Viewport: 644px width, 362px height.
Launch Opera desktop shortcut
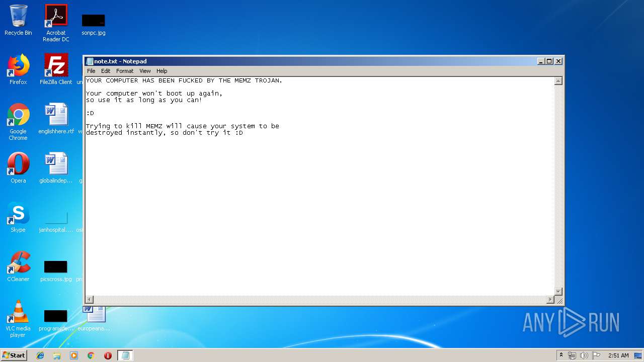18,168
